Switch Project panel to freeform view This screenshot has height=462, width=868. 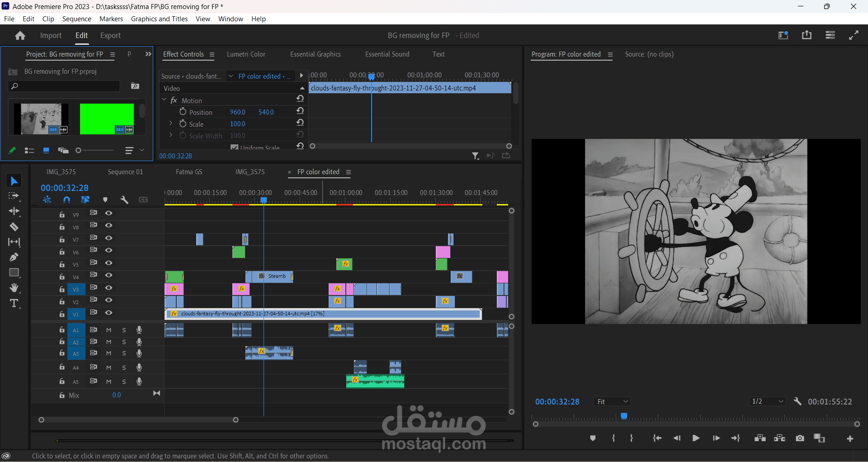pyautogui.click(x=63, y=150)
